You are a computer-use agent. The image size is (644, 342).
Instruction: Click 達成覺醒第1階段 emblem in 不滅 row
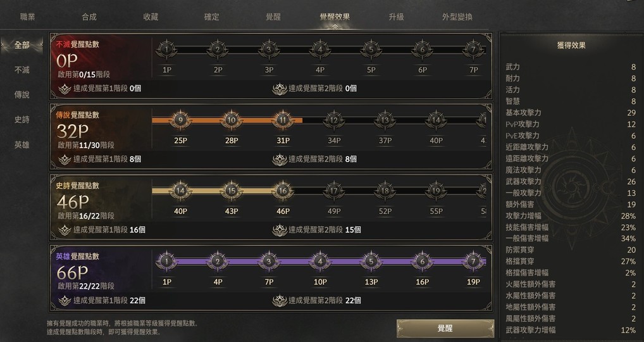tap(64, 89)
